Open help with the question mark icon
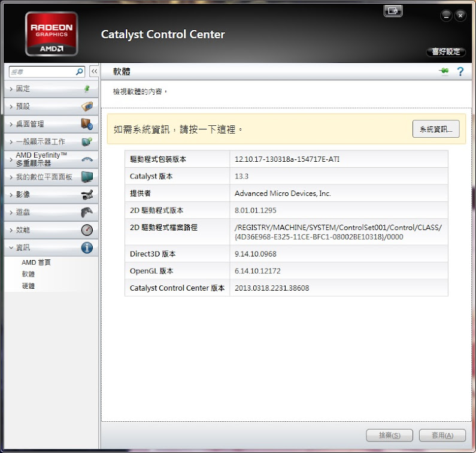 click(x=460, y=71)
